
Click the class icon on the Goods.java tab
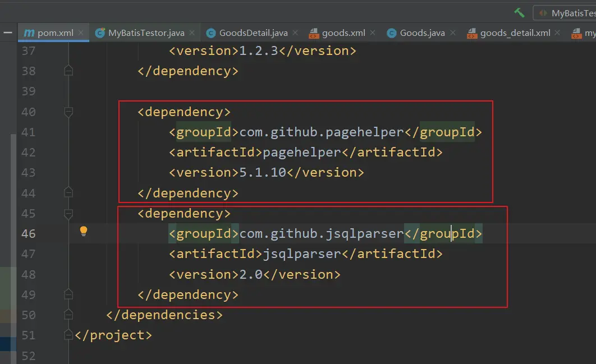tap(392, 33)
